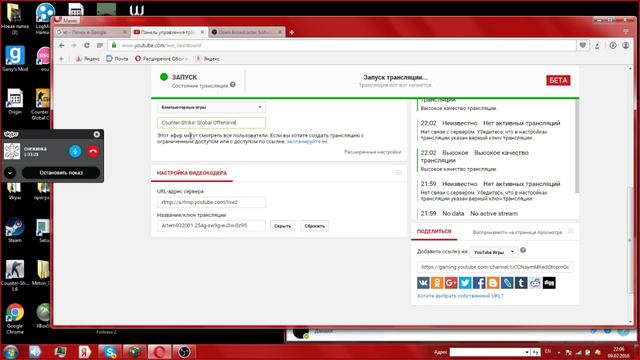Viewport: 640px width, 360px height.
Task: Click Воспроизвести на странице просмотра
Action: (x=517, y=232)
